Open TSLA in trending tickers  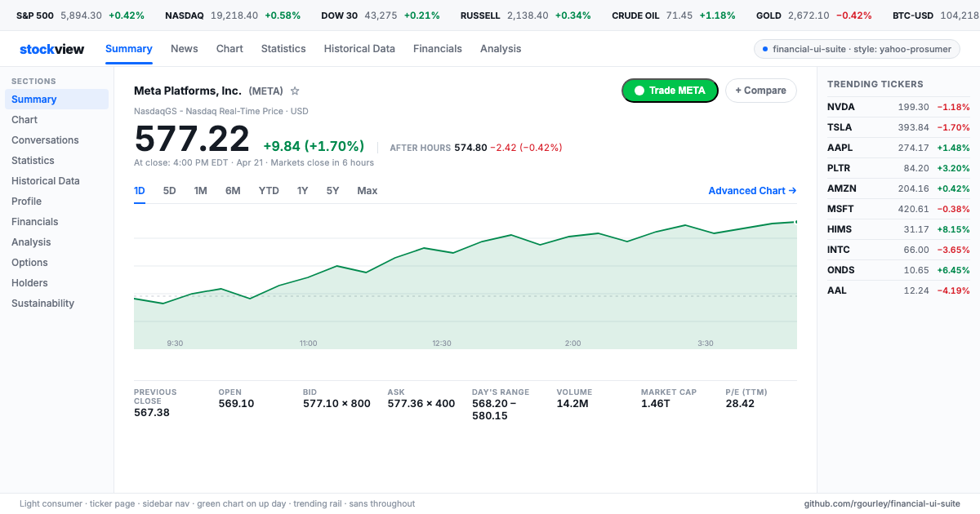(898, 127)
